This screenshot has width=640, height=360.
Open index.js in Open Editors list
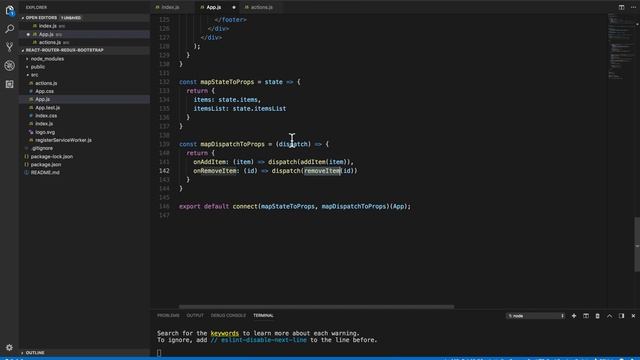48,26
